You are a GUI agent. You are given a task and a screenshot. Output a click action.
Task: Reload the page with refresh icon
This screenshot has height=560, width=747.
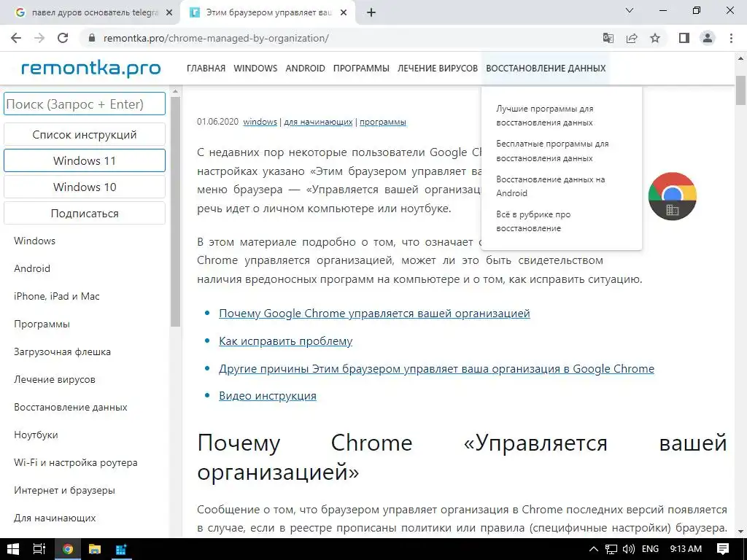pyautogui.click(x=63, y=38)
